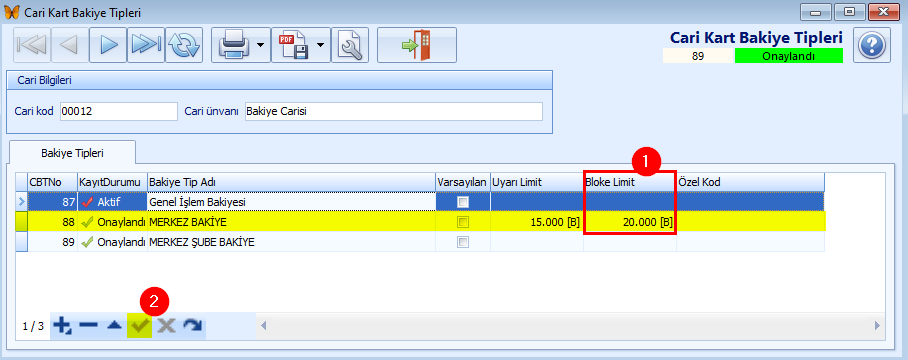The image size is (908, 360).
Task: Jump to the last record
Action: (x=146, y=45)
